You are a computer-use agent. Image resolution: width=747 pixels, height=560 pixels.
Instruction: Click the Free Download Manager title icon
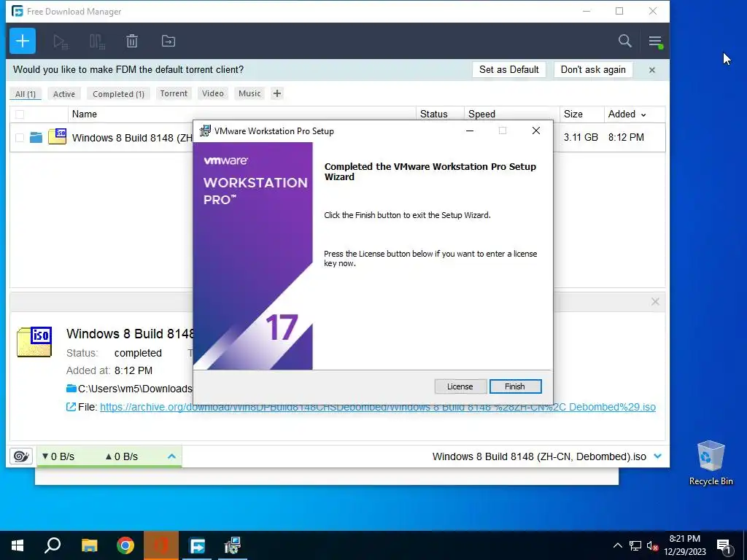click(18, 12)
